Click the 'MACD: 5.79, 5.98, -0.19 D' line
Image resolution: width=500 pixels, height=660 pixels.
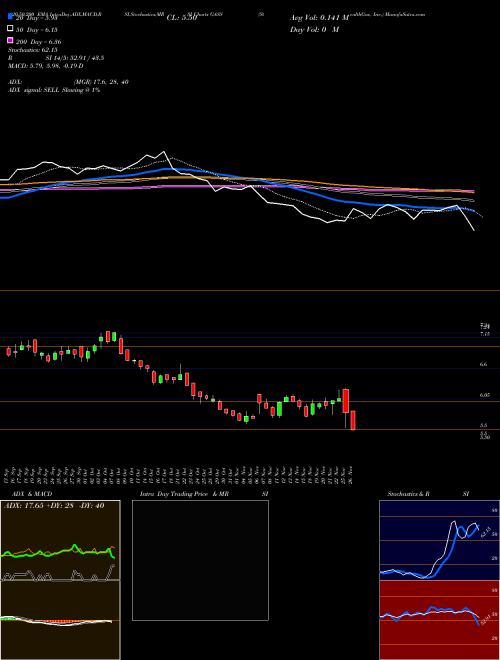45,66
